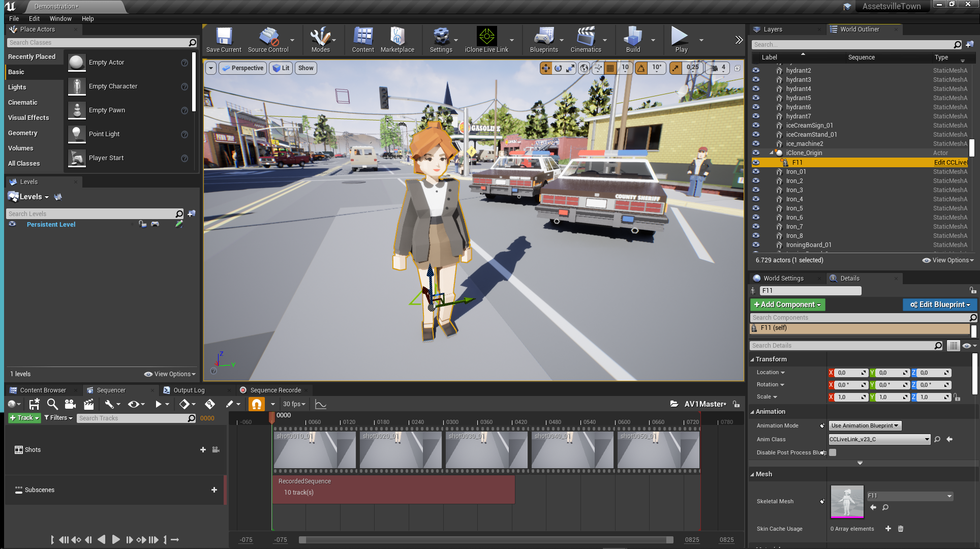The height and width of the screenshot is (549, 980).
Task: Click the World Outliner vertical scrollbar
Action: coord(972,147)
